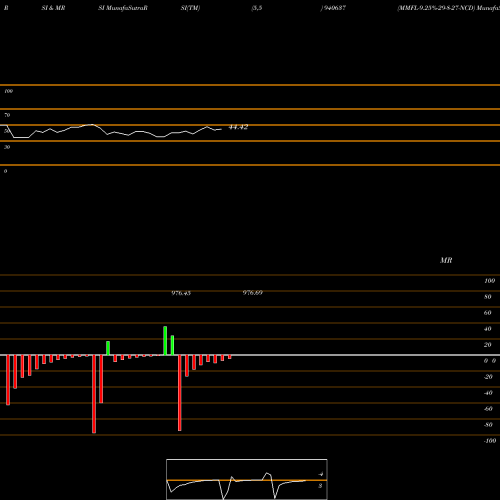500x500 pixels.
Task: Click the MR axis label -60
Action: [488, 409]
